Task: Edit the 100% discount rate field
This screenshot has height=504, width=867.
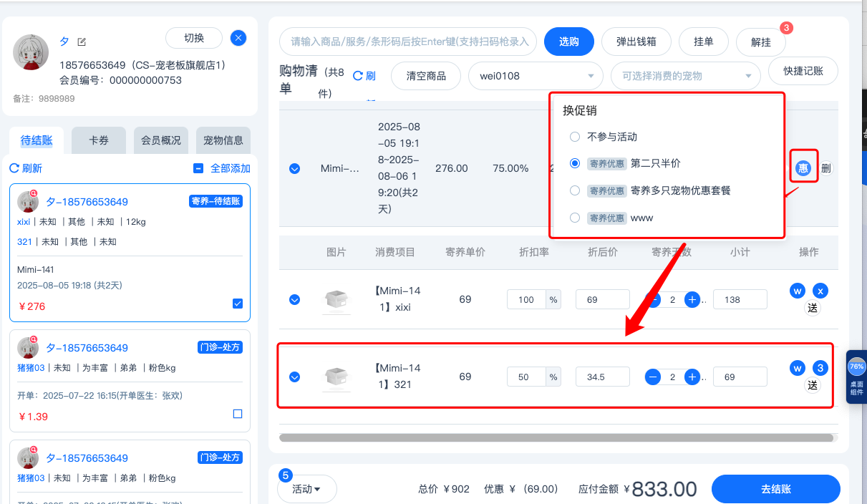Action: pos(527,299)
